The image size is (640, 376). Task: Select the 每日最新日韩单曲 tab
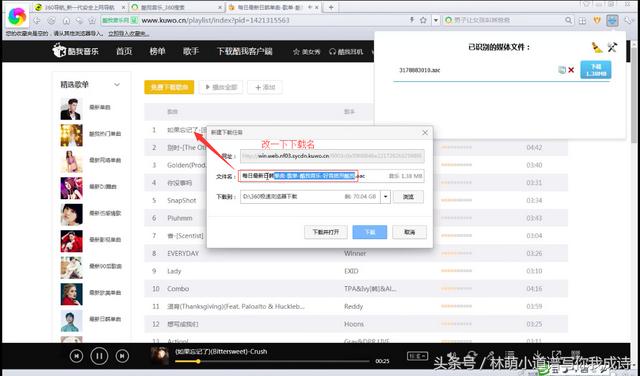pyautogui.click(x=273, y=7)
